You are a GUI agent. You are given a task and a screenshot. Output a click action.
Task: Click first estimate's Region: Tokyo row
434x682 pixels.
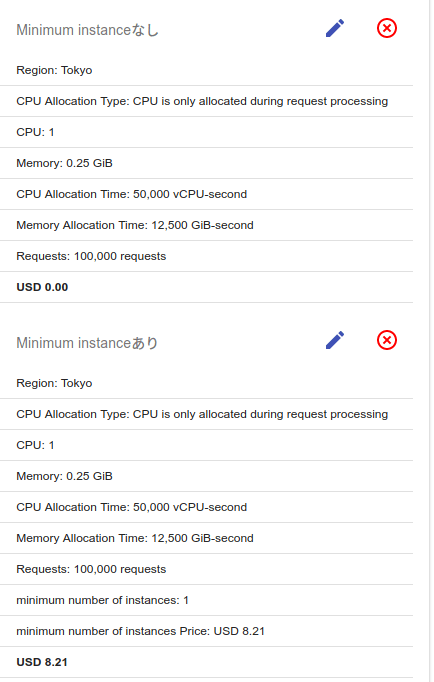tap(206, 70)
